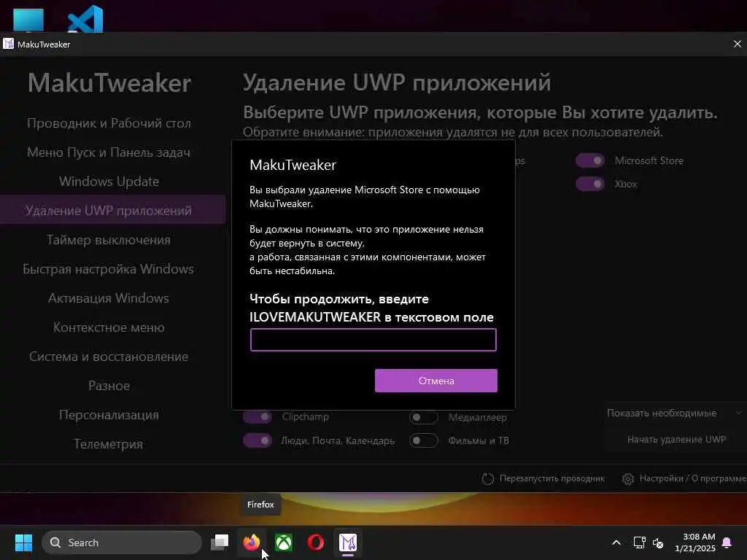Click the MakuTweaker sidebar heading text

[109, 83]
